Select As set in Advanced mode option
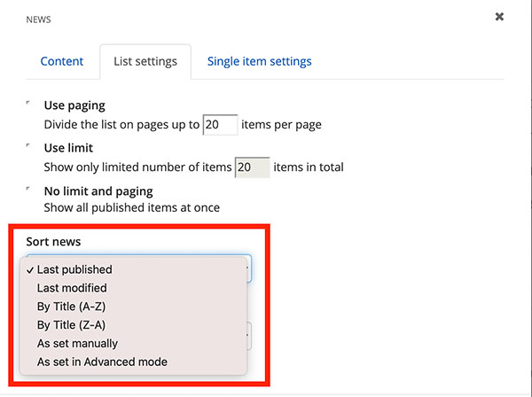Viewport: 532px width, 397px height. [102, 362]
